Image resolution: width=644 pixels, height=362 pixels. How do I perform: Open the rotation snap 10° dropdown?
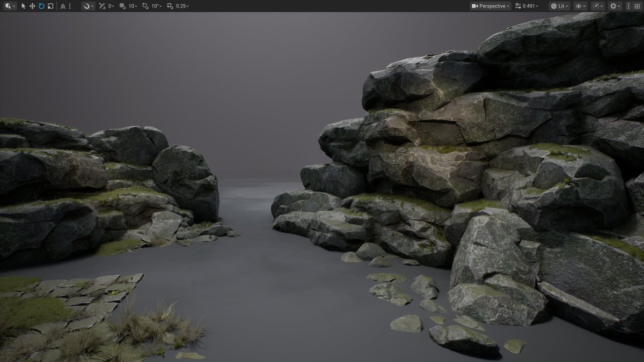coord(156,6)
